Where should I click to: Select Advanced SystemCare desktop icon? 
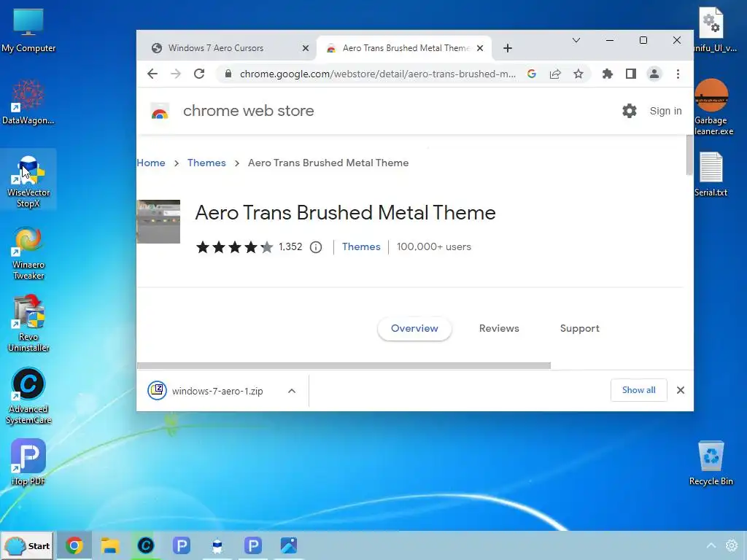28,396
